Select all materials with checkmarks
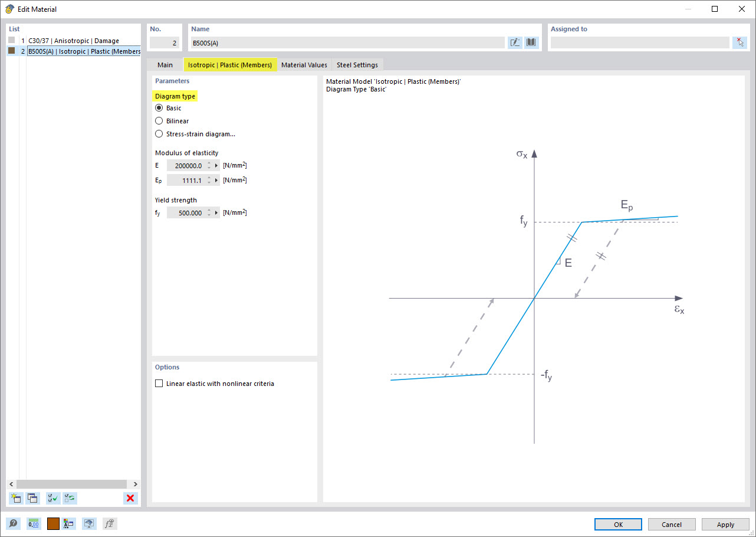This screenshot has width=756, height=537. 52,498
